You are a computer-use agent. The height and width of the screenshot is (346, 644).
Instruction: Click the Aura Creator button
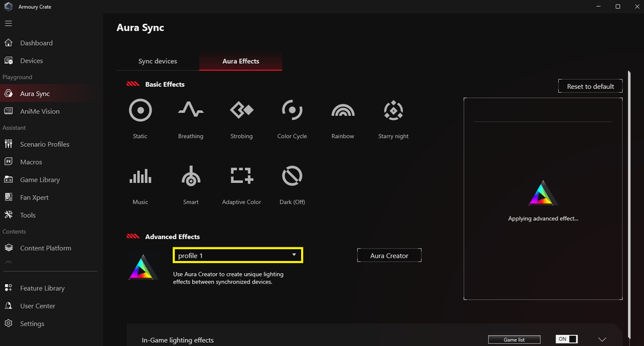tap(389, 255)
